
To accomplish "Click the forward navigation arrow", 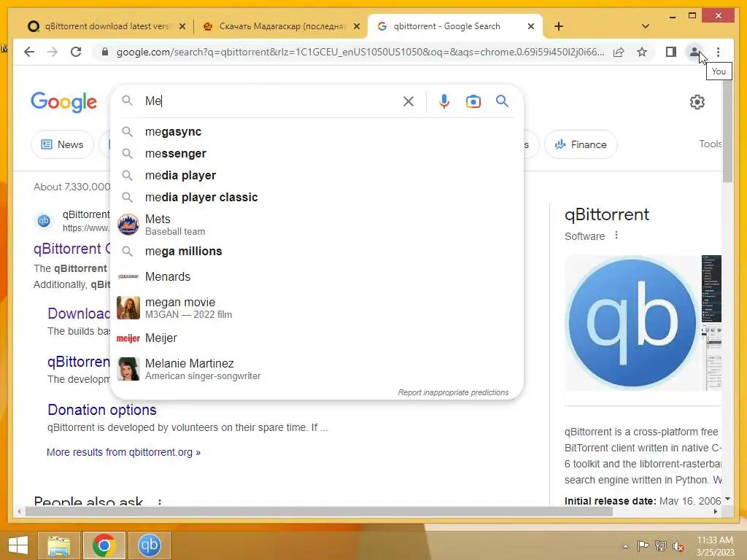I will 53,52.
